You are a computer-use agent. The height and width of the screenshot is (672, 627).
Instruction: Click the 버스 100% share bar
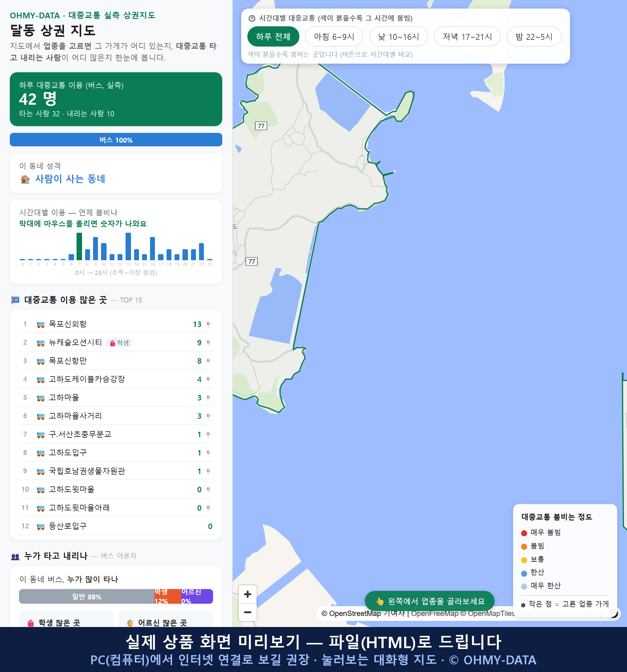(116, 140)
